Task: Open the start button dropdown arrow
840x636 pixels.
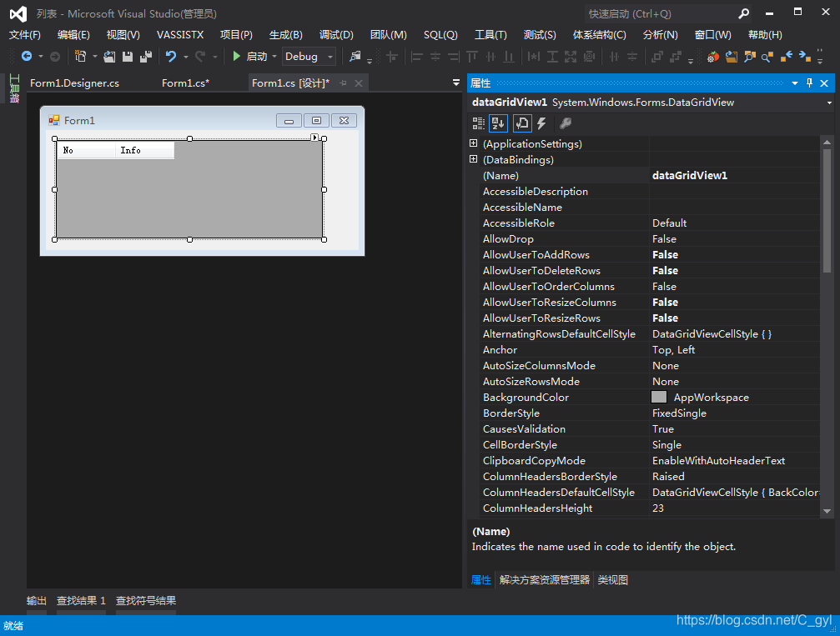Action: (274, 56)
